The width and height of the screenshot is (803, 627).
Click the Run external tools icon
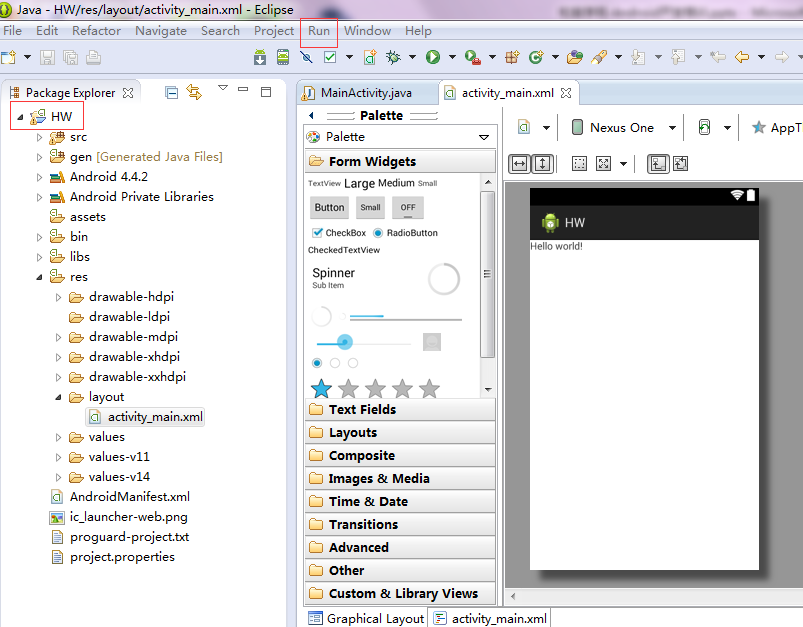pos(472,57)
